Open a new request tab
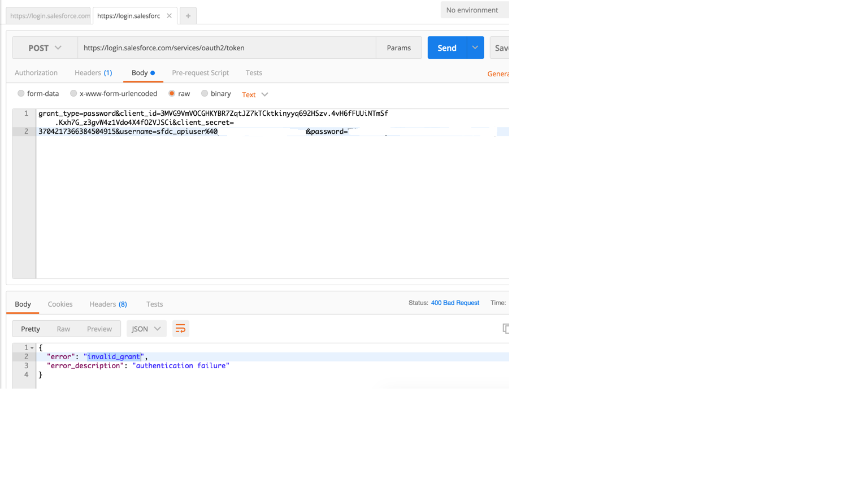The width and height of the screenshot is (868, 488). (188, 16)
